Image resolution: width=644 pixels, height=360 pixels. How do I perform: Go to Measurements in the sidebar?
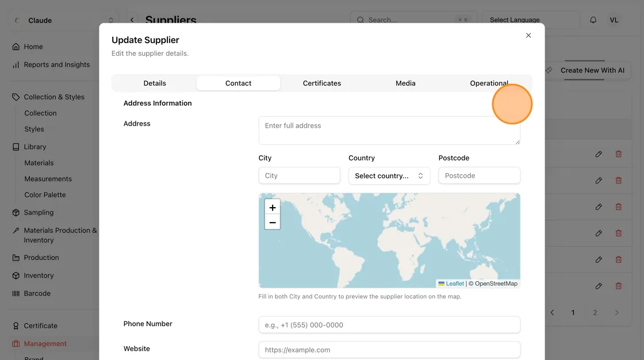click(48, 179)
